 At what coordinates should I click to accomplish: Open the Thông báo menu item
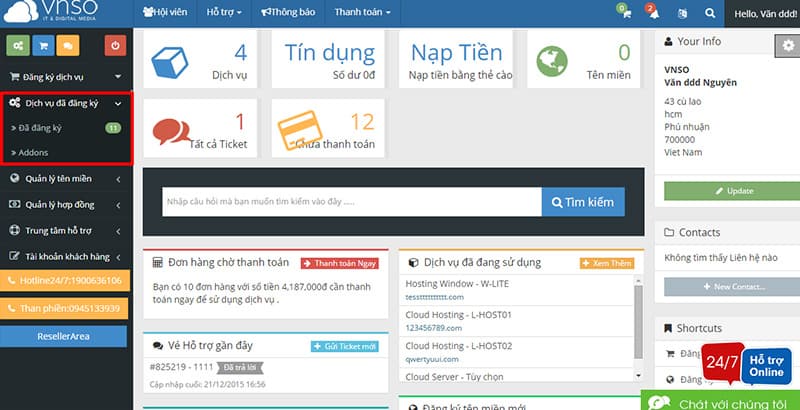(288, 12)
